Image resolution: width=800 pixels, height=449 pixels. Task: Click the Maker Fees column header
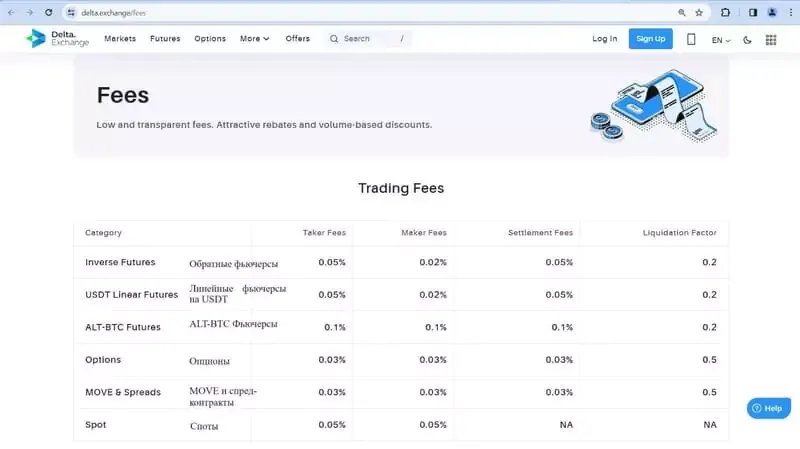(424, 233)
